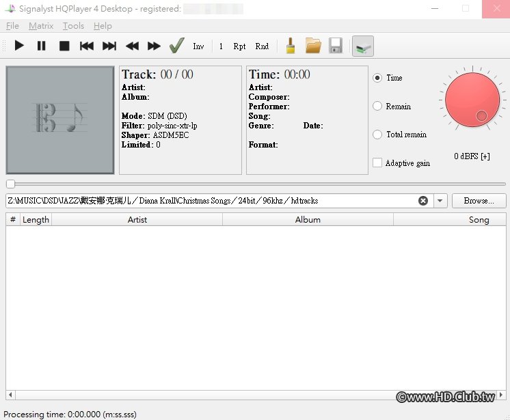Select the Time radio button
This screenshot has width=510, height=420.
tap(377, 78)
